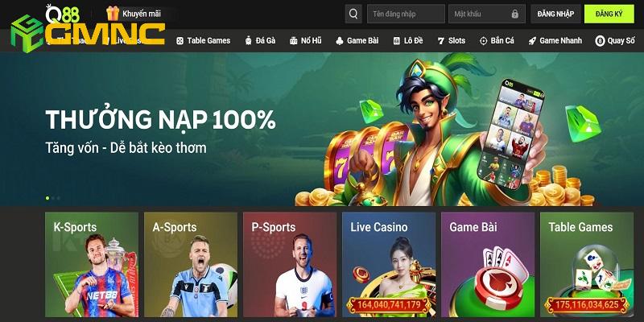Click the rocket icon for Game Nhanh
644x322 pixels.
pos(532,41)
